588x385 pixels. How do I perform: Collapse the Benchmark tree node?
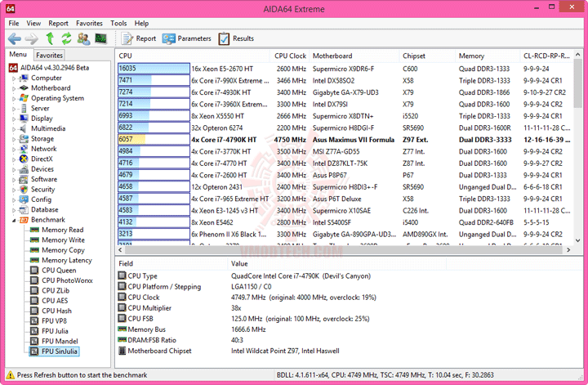[14, 221]
